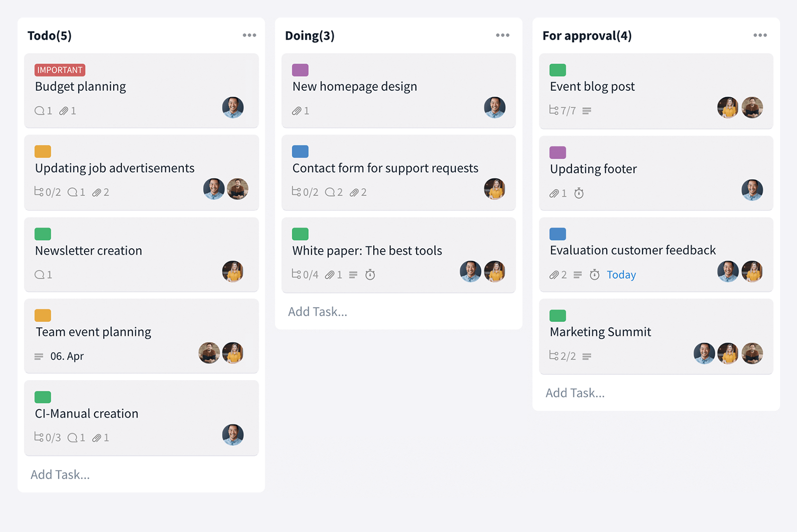Click the IMPORTANT red label tag
This screenshot has height=532, width=797.
click(x=60, y=70)
